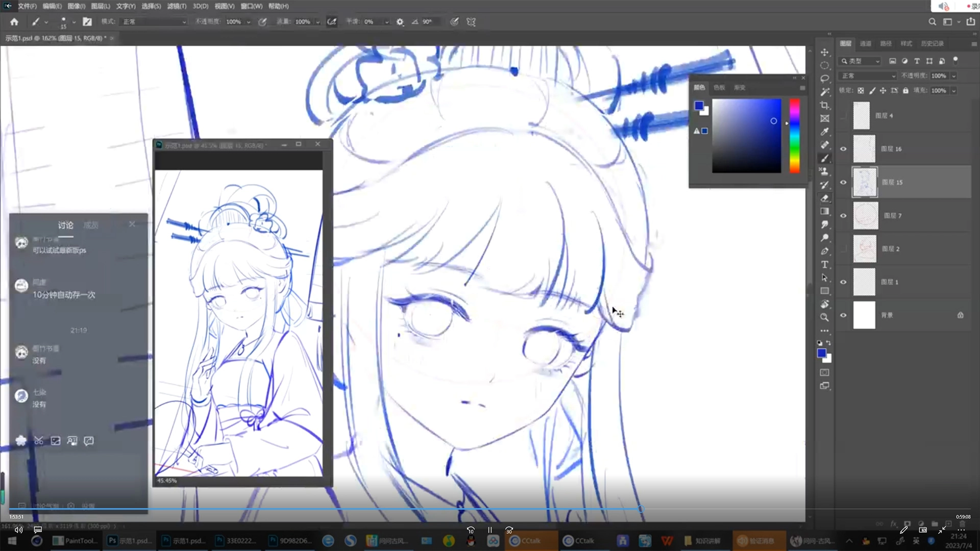This screenshot has height=551, width=980.
Task: Switch to the 历史记录 tab
Action: [x=932, y=43]
